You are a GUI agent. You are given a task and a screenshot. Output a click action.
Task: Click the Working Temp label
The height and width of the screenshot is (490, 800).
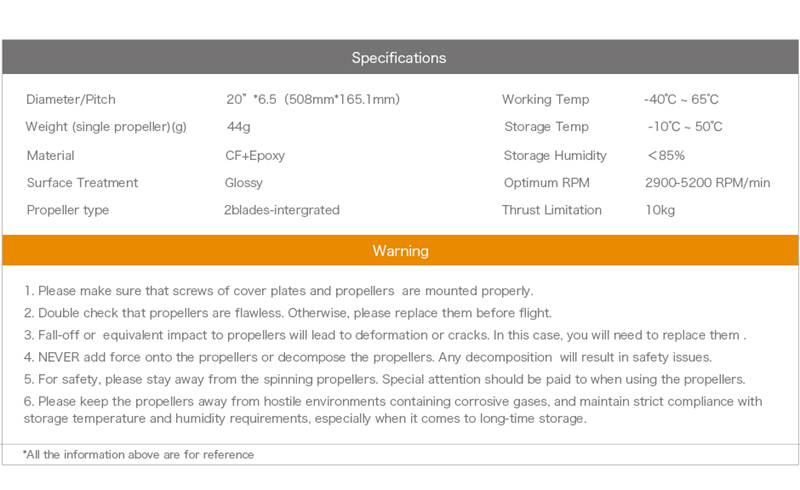tap(545, 100)
